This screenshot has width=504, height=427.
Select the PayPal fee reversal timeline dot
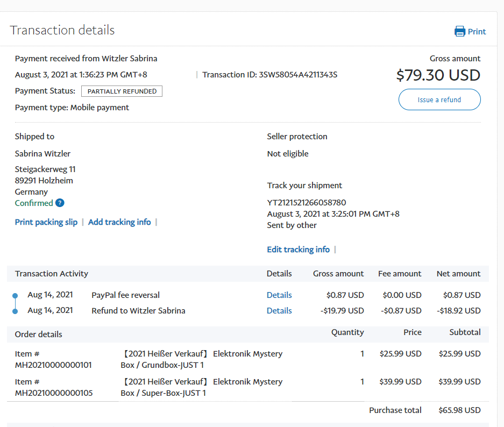[x=15, y=295]
